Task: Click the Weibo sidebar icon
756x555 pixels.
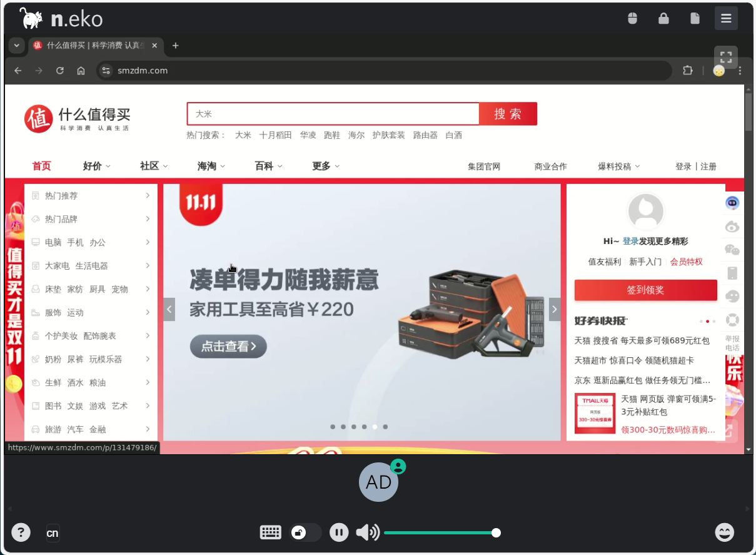Action: pos(732,227)
